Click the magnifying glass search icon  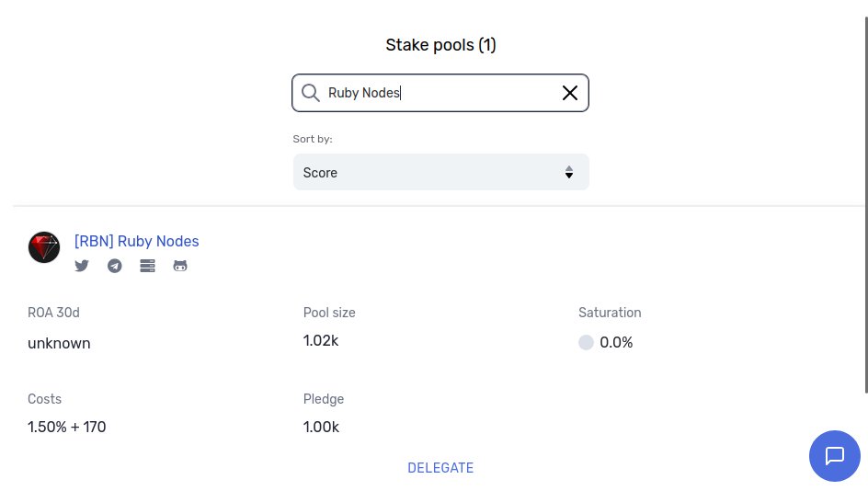[x=311, y=93]
